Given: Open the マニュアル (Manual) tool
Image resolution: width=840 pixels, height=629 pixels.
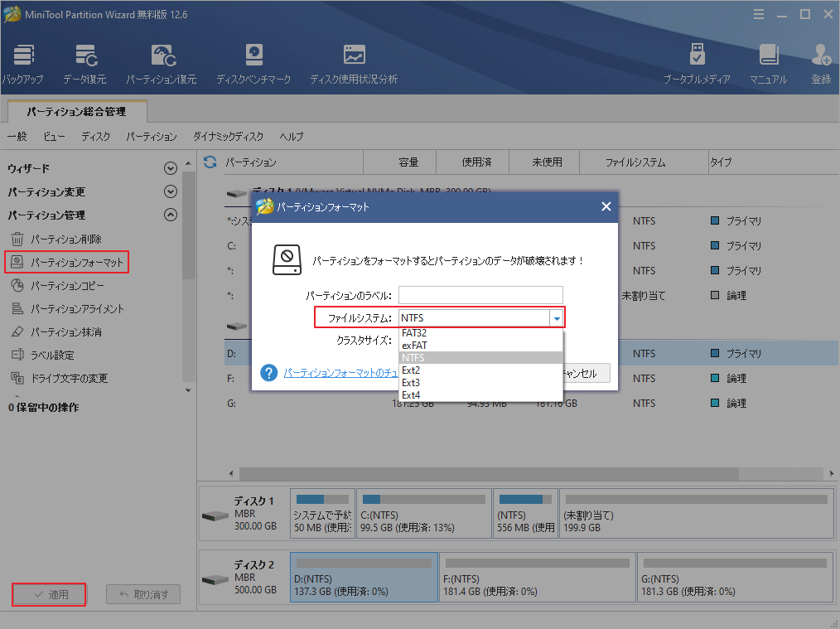Looking at the screenshot, I should point(770,62).
